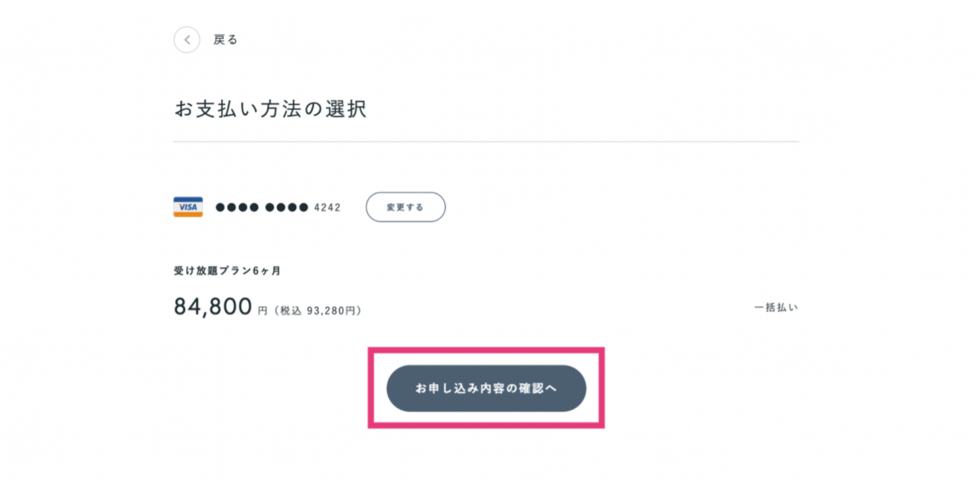980x483 pixels.
Task: Proceed with お申し込み内容の確認へ button
Action: tap(486, 388)
